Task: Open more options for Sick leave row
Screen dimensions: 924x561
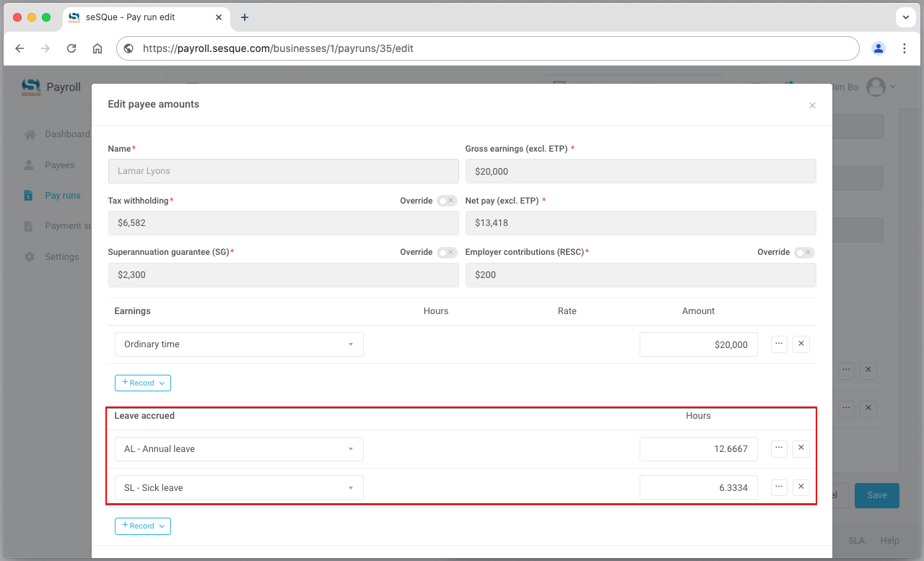Action: (779, 487)
